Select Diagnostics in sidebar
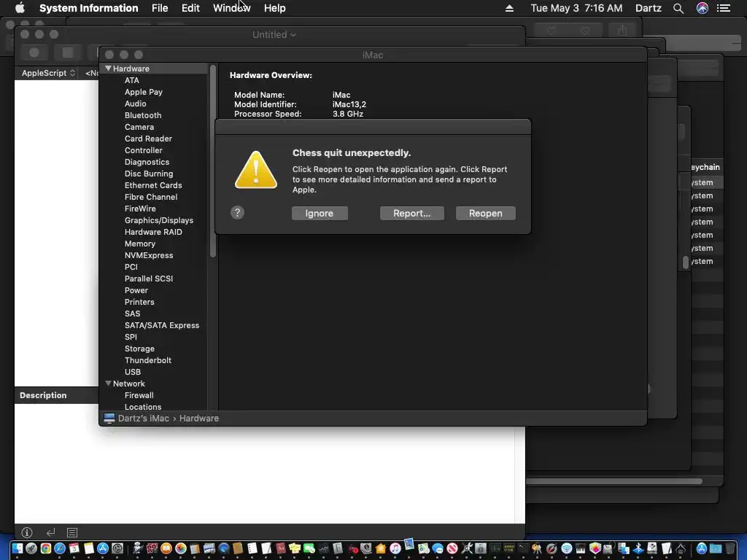The image size is (747, 560). coord(147,162)
